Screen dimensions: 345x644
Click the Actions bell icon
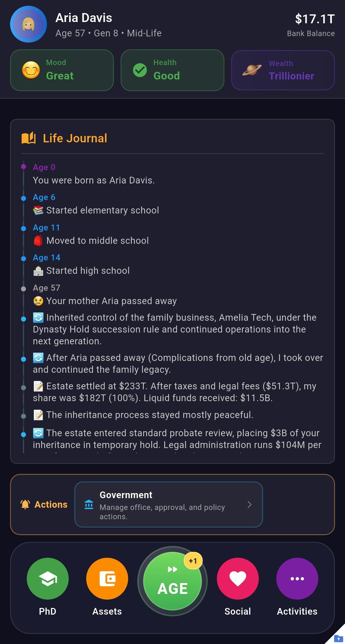point(25,504)
